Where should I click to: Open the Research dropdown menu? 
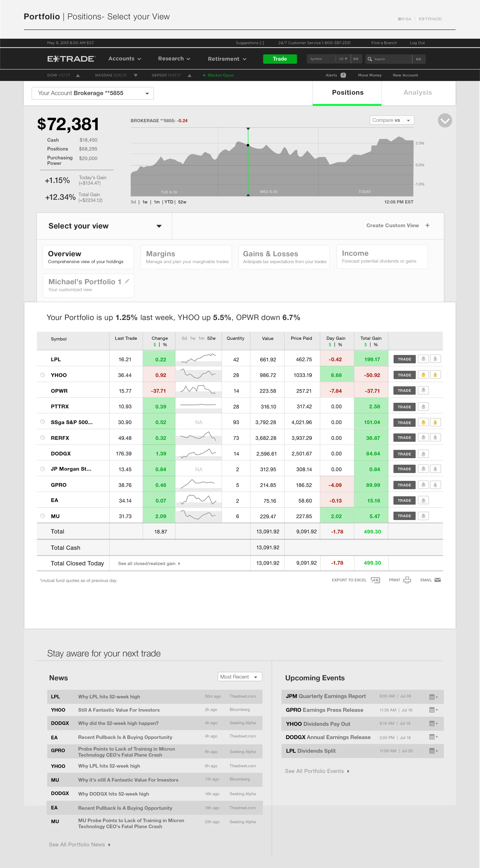coord(174,59)
